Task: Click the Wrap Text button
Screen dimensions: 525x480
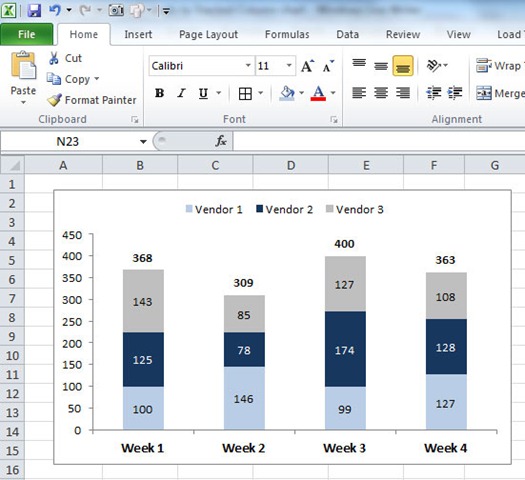Action: click(500, 66)
